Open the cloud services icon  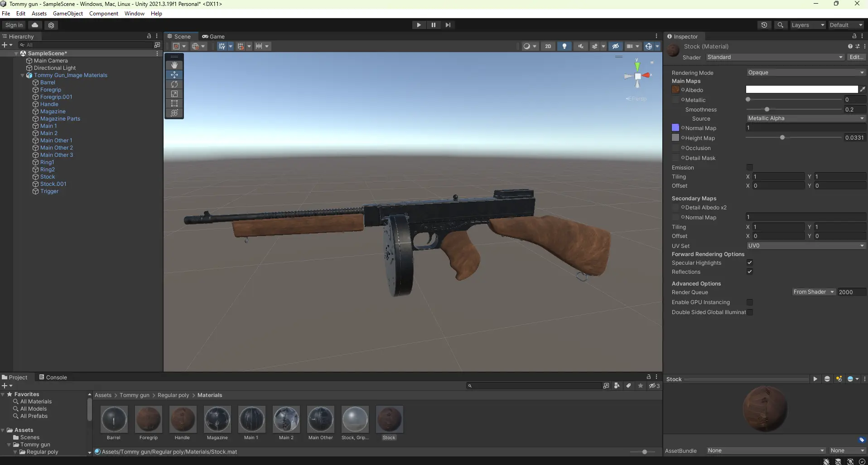35,25
